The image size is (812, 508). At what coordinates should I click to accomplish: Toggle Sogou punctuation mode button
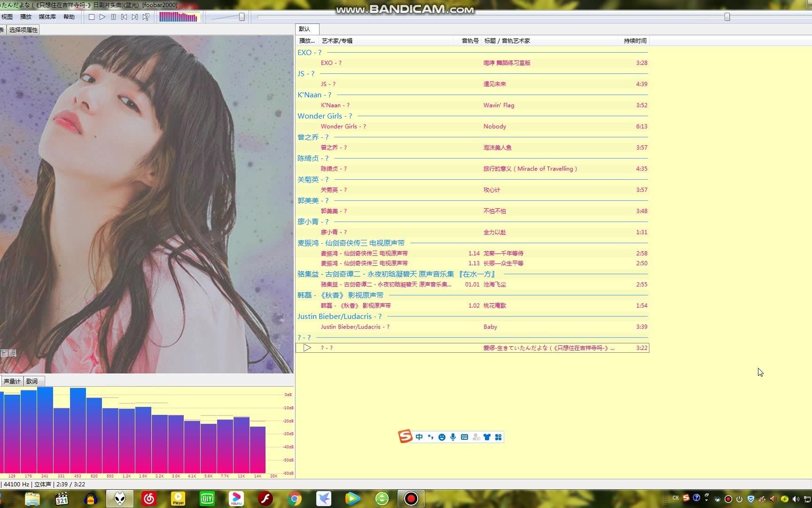pos(430,437)
